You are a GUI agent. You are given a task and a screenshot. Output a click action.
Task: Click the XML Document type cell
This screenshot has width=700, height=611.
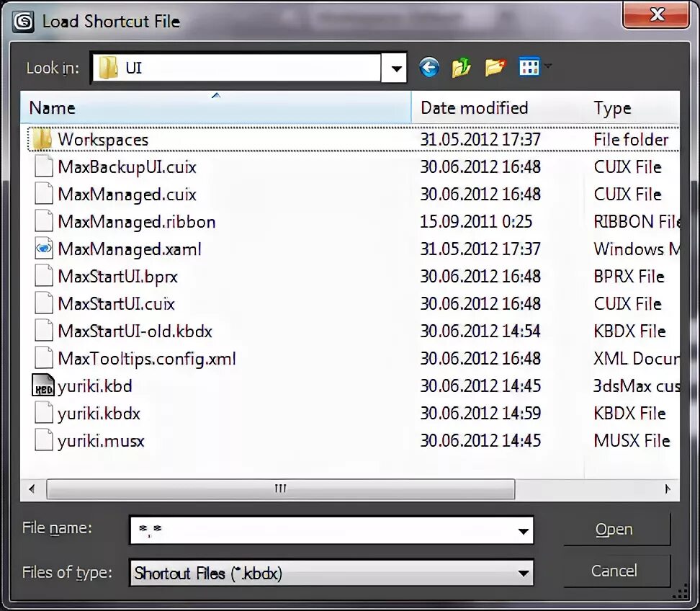click(x=637, y=359)
